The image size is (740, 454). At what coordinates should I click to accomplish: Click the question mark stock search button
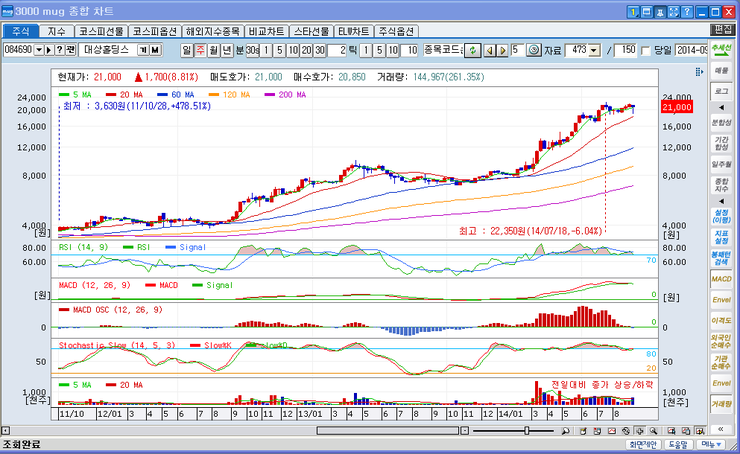pos(59,50)
